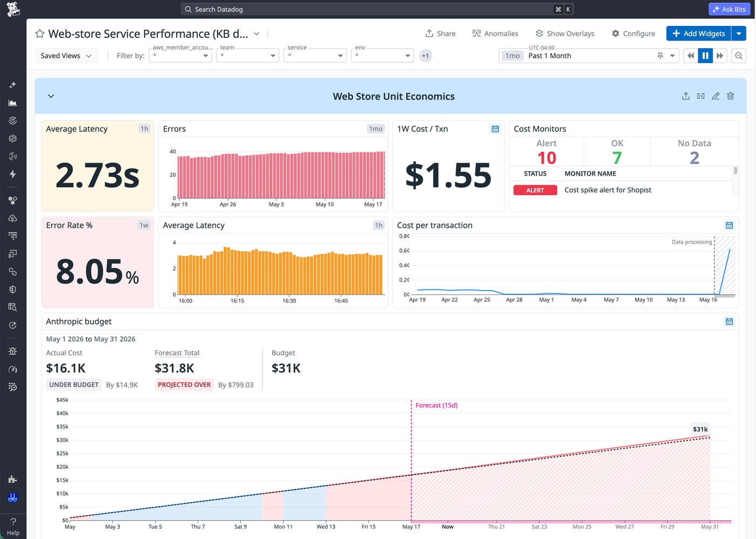The height and width of the screenshot is (539, 756).
Task: Open the gauge speedometer sidebar icon
Action: [x=13, y=369]
